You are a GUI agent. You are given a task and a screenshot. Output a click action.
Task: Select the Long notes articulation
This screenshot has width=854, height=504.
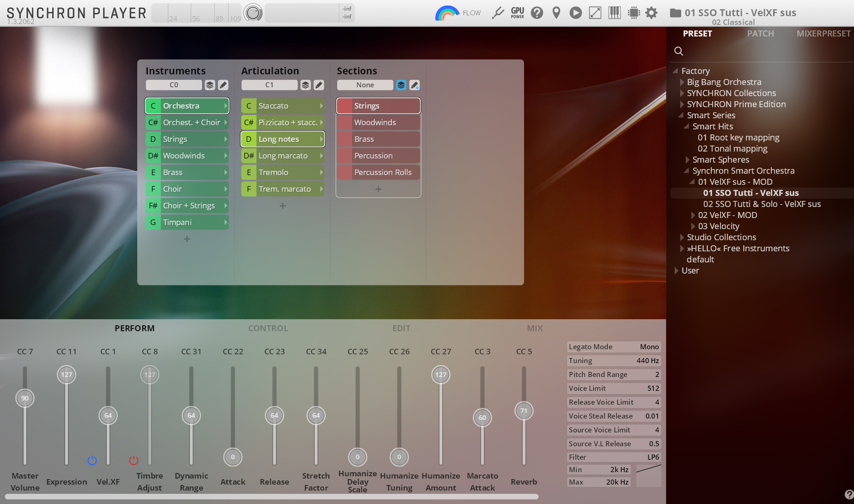pos(283,139)
